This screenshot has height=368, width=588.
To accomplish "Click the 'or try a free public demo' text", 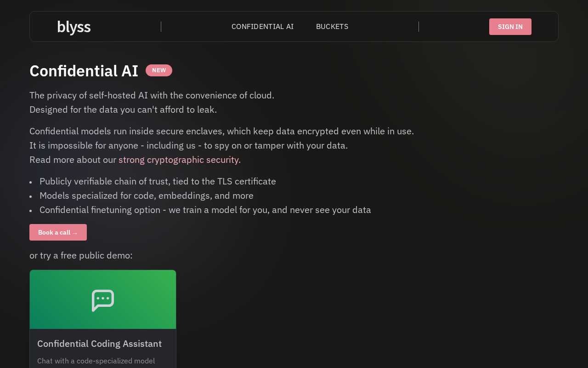I will pyautogui.click(x=81, y=255).
